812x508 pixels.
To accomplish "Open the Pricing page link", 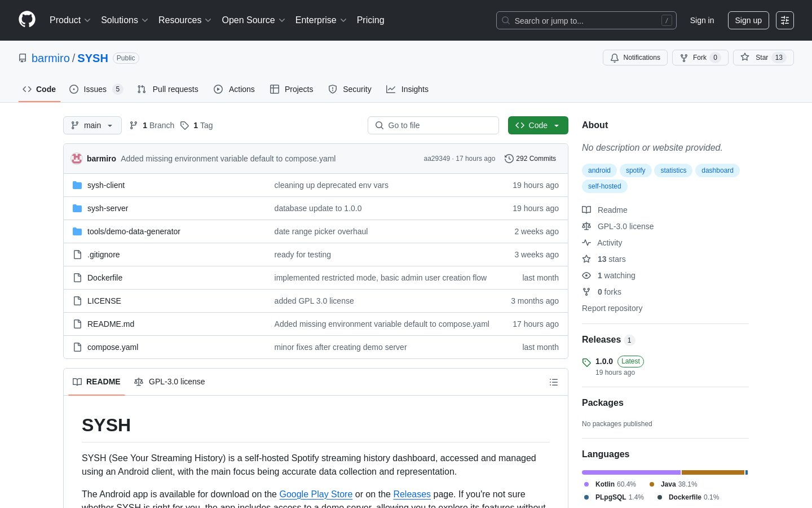I will point(370,20).
